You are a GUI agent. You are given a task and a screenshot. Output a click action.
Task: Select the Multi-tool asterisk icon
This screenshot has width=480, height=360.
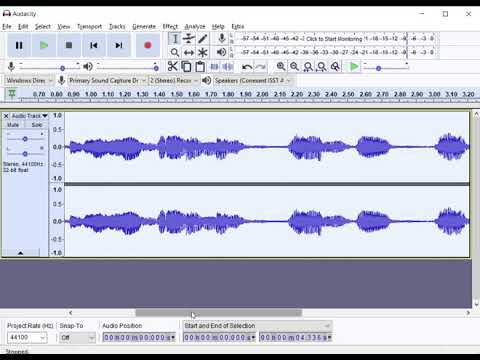coord(203,52)
